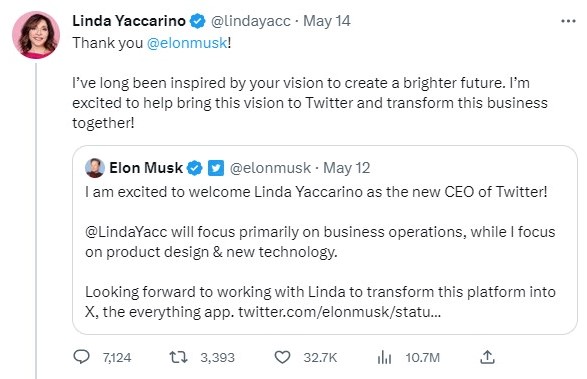
Task: Click Elon Musk's blue verified badge
Action: (195, 168)
